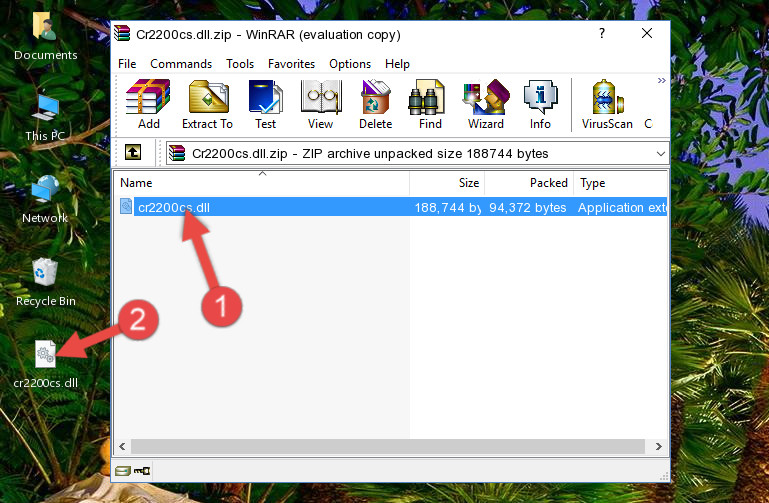The height and width of the screenshot is (503, 769).
Task: Open the File menu
Action: 127,64
